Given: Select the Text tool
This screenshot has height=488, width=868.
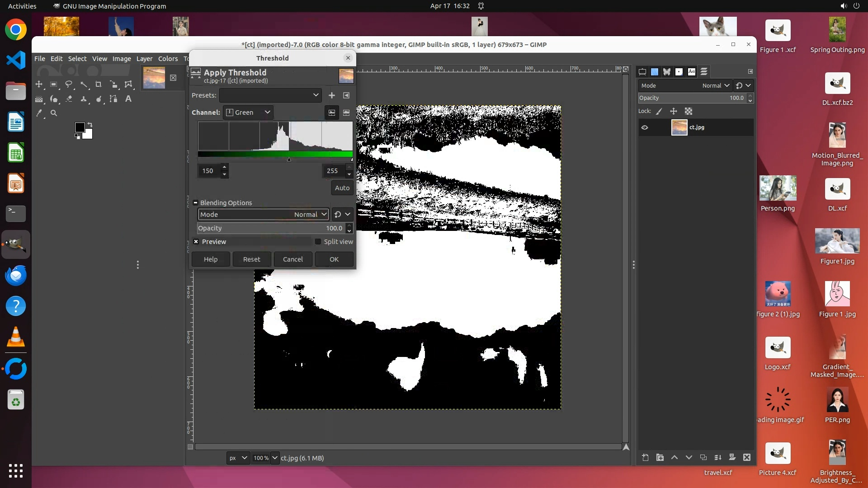Looking at the screenshot, I should tap(128, 99).
